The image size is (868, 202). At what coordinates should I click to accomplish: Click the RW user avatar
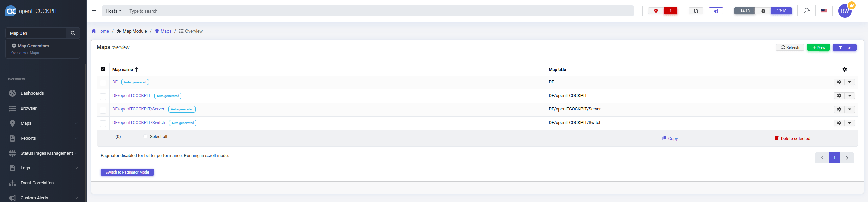click(845, 11)
